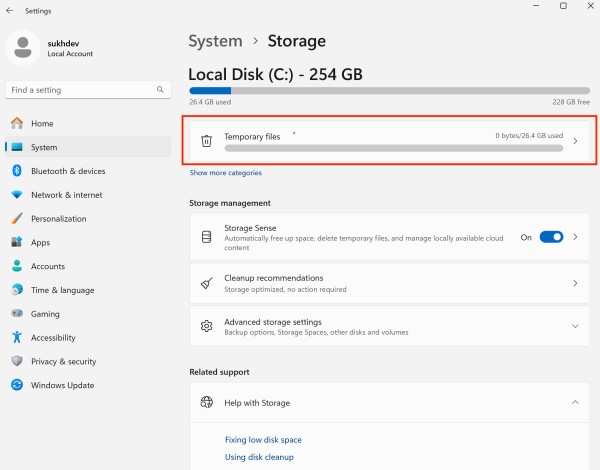The width and height of the screenshot is (600, 470).
Task: Open Windows Update section
Action: [x=62, y=385]
